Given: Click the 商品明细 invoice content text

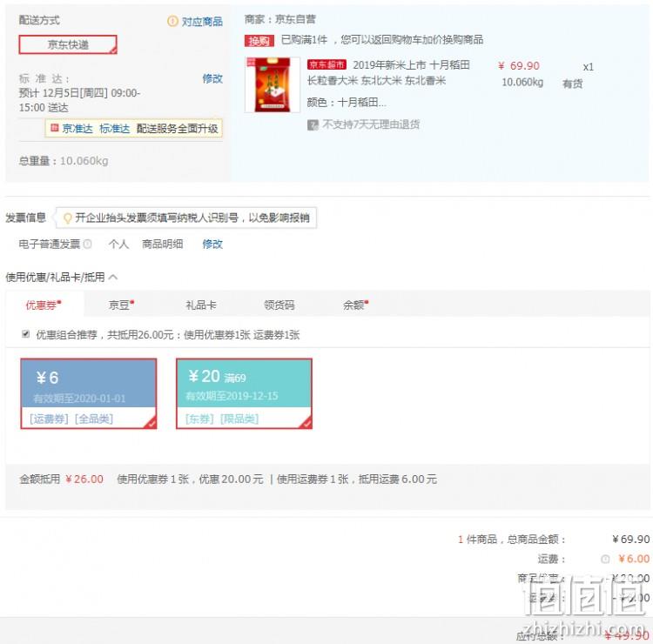Looking at the screenshot, I should tap(163, 244).
